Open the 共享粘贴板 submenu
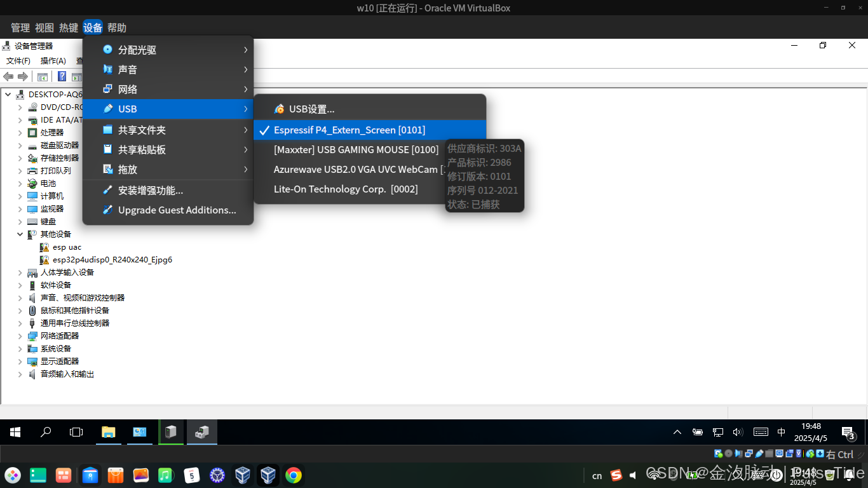This screenshot has width=868, height=488. pos(168,149)
